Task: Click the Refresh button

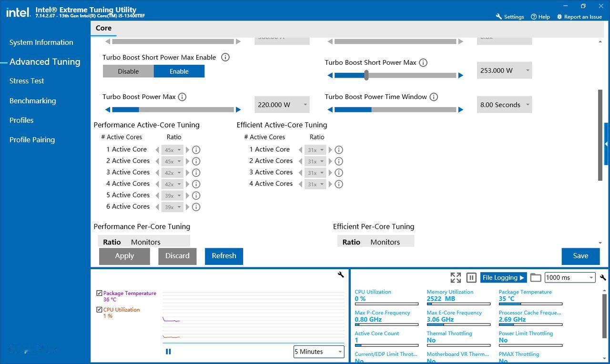Action: (224, 256)
